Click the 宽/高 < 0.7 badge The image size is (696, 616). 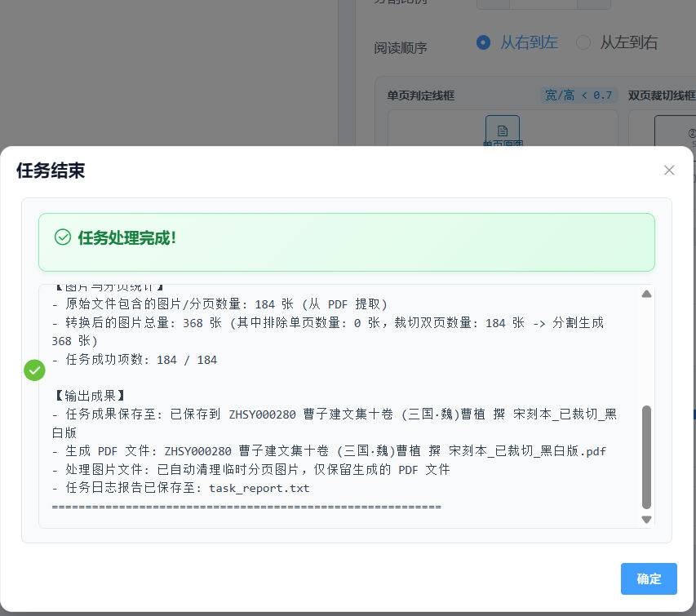coord(578,95)
